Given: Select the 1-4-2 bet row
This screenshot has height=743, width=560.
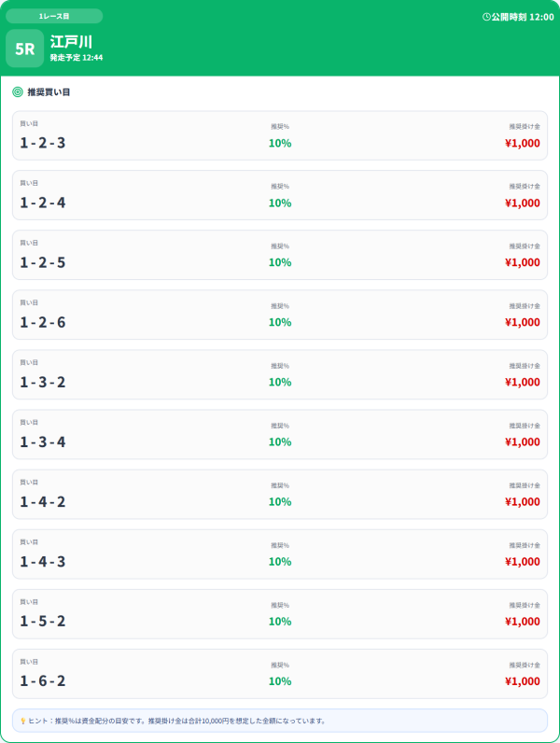Looking at the screenshot, I should [279, 494].
